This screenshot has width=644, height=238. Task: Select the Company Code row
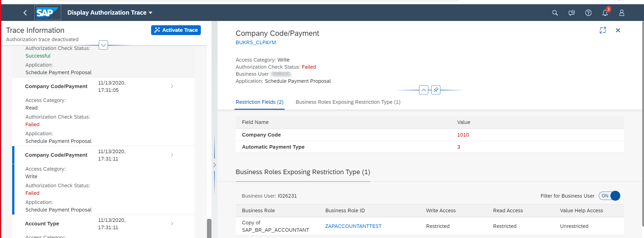click(x=430, y=135)
